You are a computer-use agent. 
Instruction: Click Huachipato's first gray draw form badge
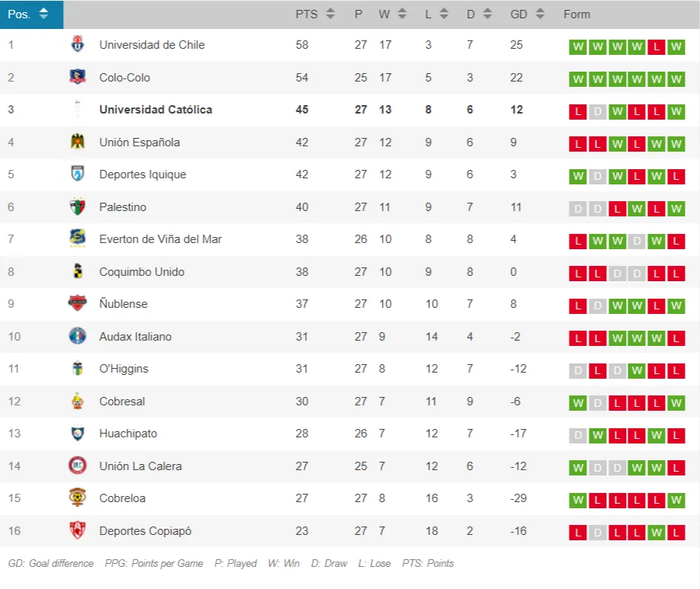pos(578,435)
